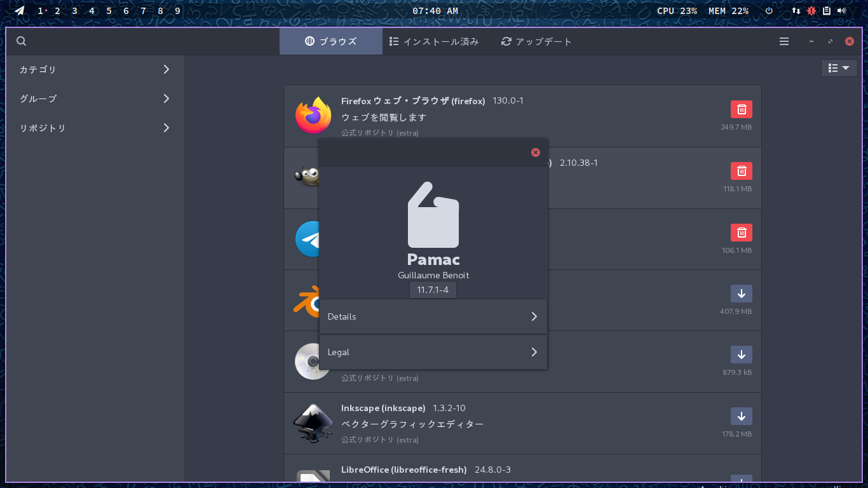Select the "Firefox ウェブ・ブラウザ (firefox)" title
The width and height of the screenshot is (868, 488).
click(x=413, y=101)
